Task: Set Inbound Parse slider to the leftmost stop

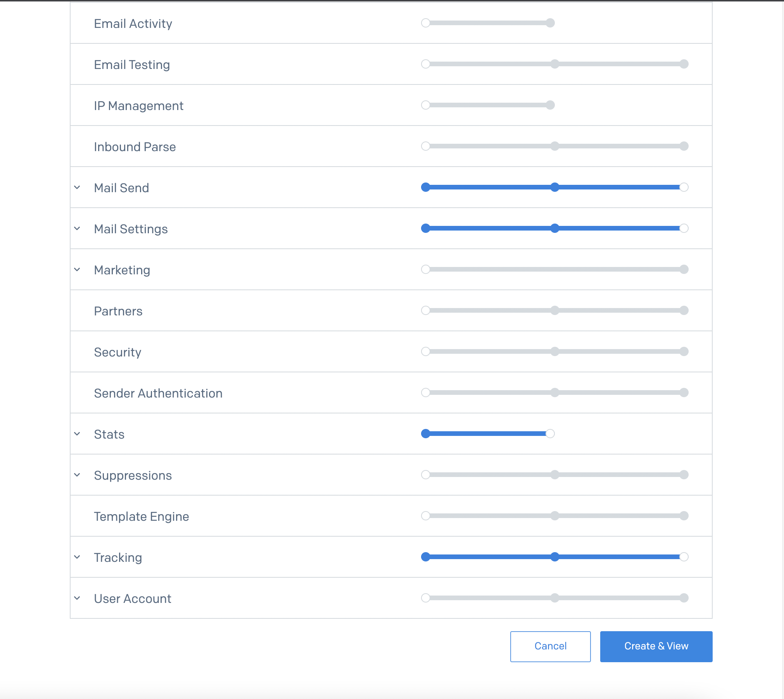Action: [426, 146]
